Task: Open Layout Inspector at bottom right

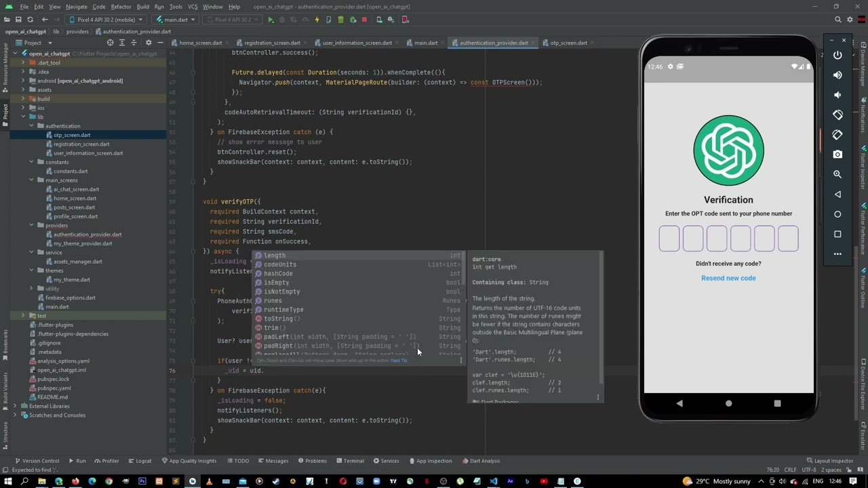Action: click(830, 461)
